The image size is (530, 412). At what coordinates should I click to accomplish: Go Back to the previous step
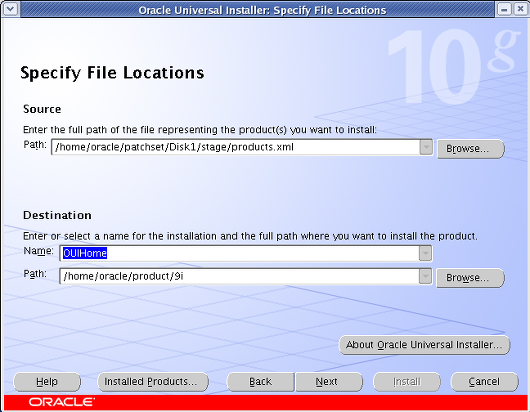261,382
